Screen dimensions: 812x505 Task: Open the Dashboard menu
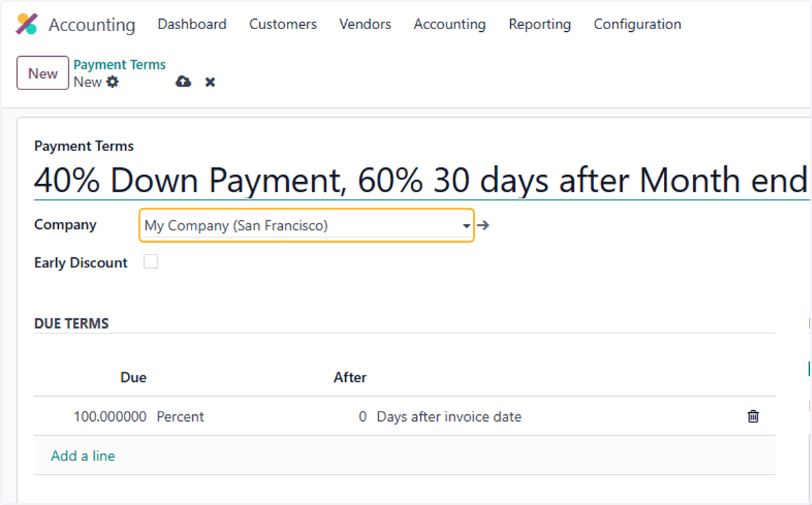[x=192, y=24]
